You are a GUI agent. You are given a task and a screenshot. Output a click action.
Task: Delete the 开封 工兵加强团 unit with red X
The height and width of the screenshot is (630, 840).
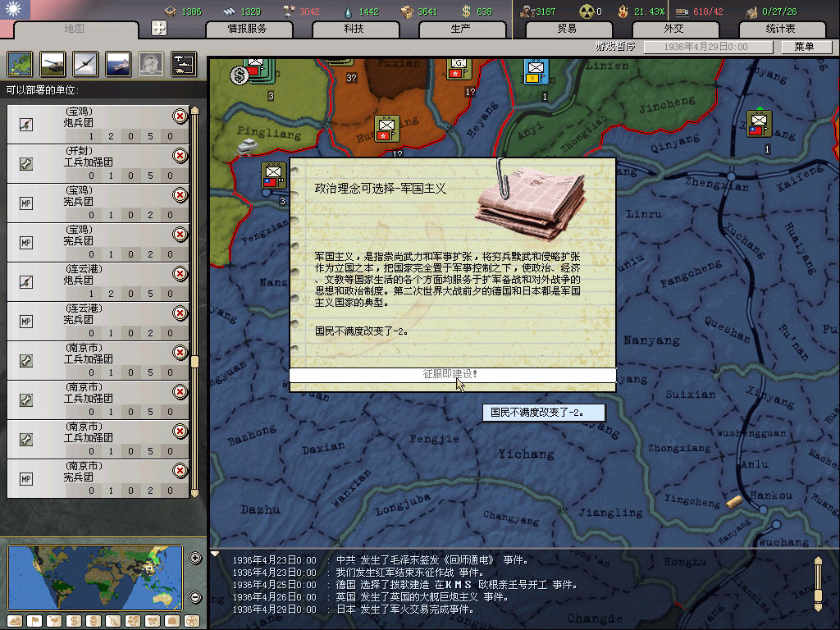[180, 156]
